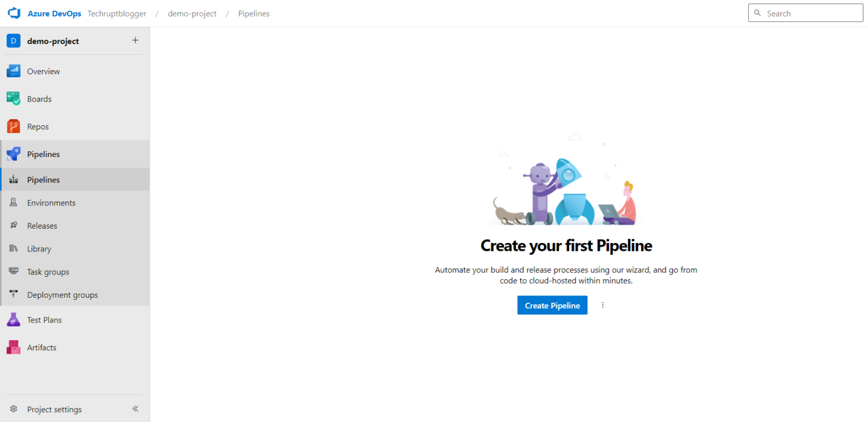This screenshot has width=868, height=422.
Task: Select the Environments sidebar item
Action: point(51,202)
